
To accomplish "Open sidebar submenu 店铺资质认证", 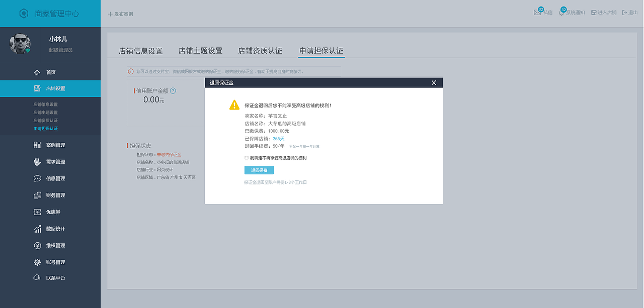I will 46,121.
